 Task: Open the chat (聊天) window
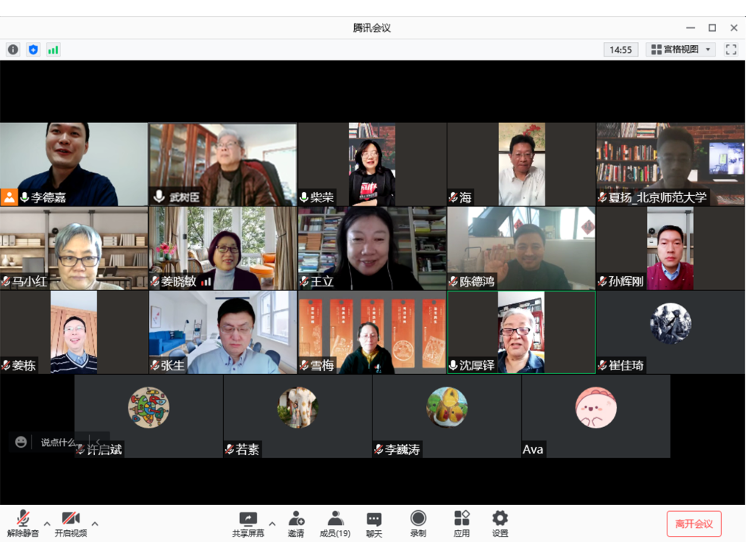point(374,524)
